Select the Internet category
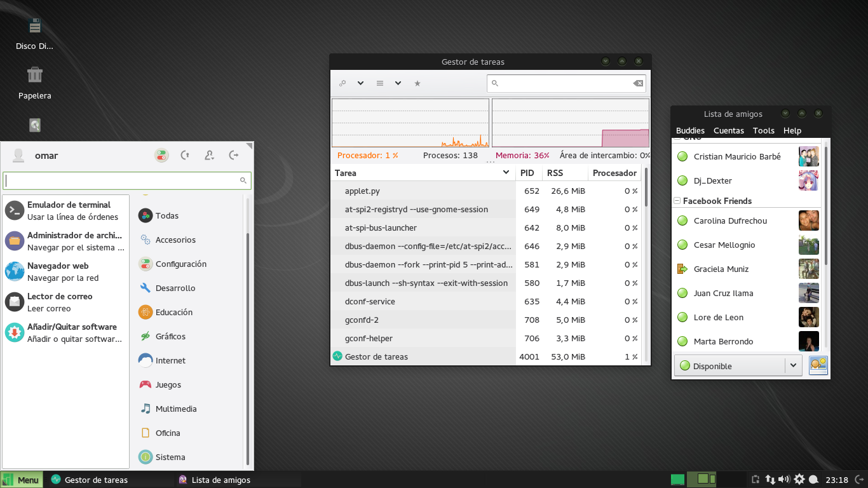 click(189, 360)
